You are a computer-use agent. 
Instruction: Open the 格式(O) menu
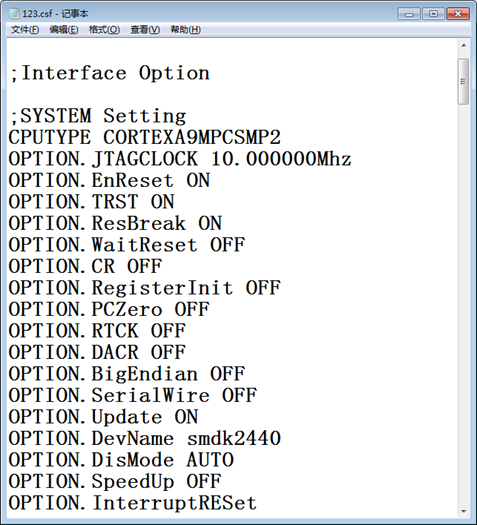coord(104,30)
